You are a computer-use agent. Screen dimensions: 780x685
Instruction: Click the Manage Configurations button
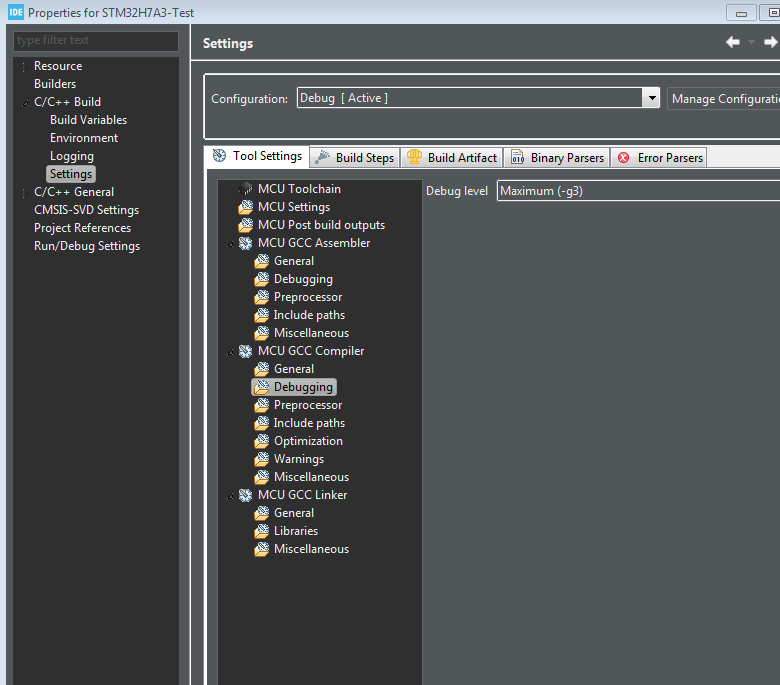coord(724,98)
